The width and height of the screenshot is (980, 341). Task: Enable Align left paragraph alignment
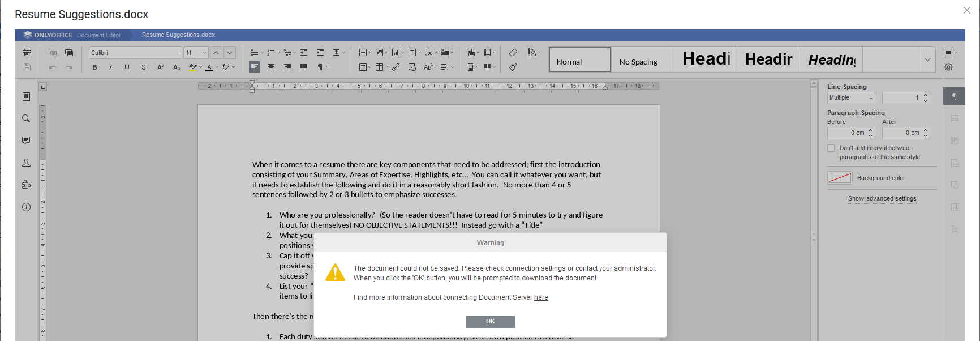(x=255, y=67)
